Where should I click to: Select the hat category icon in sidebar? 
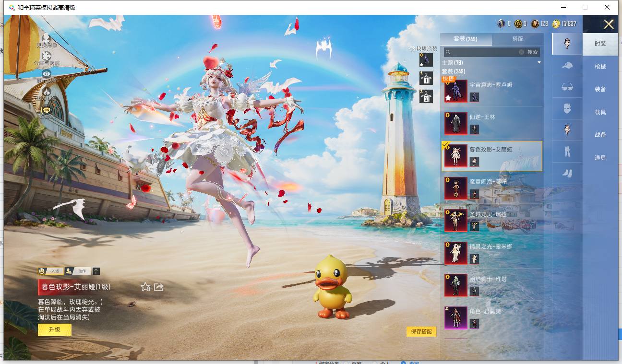567,66
